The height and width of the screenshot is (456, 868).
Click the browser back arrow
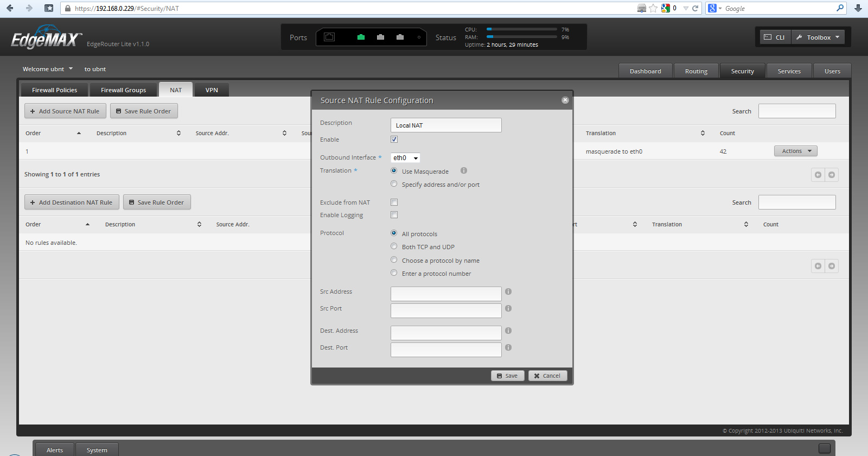[10, 8]
